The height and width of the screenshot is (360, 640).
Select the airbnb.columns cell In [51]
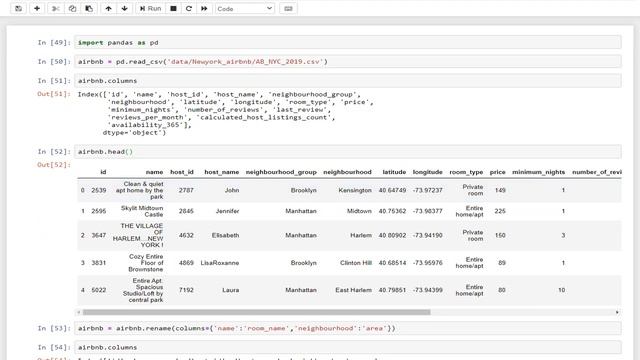point(348,81)
